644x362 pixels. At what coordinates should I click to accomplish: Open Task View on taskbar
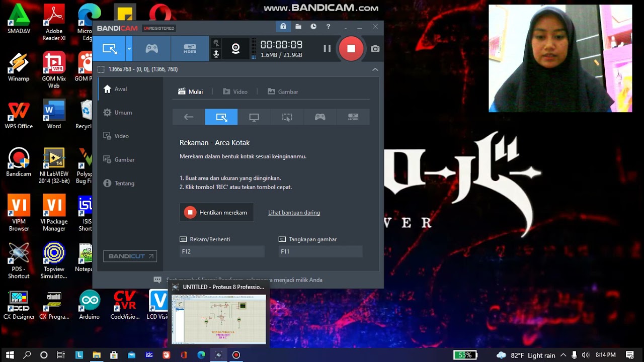tap(61, 355)
